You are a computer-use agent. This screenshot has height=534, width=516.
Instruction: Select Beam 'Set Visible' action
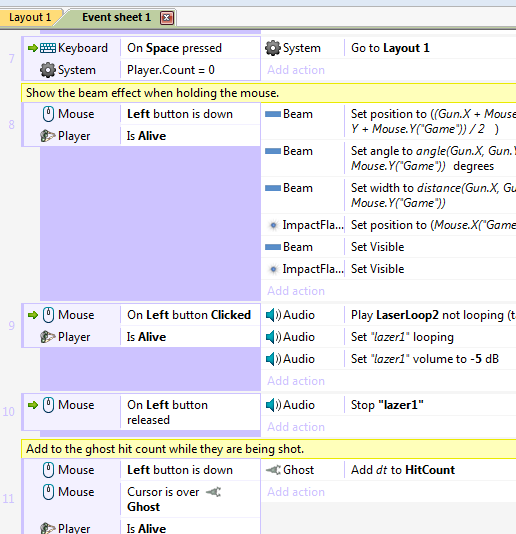click(377, 247)
